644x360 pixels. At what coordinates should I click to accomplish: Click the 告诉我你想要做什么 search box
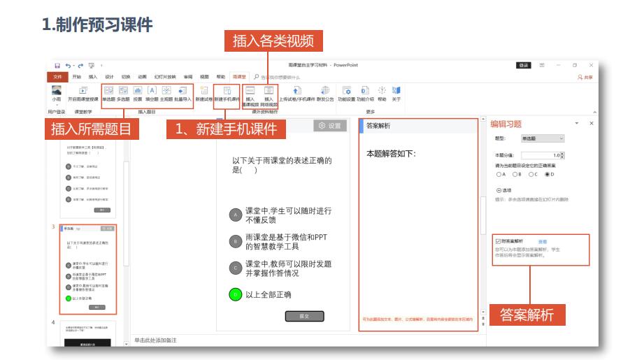(x=281, y=77)
